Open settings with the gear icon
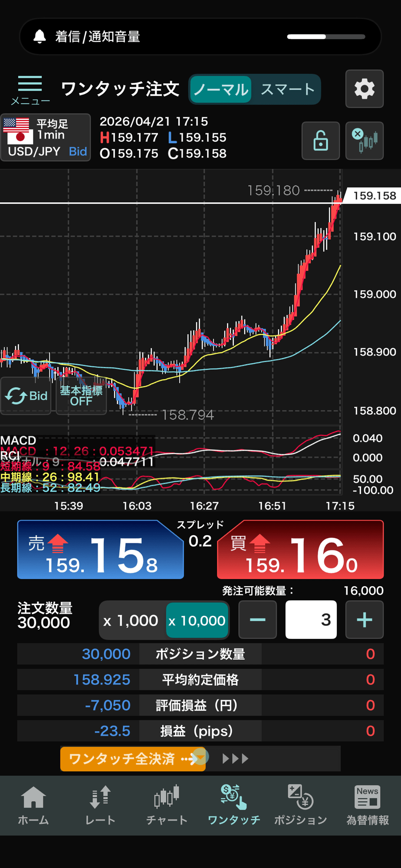The image size is (401, 868). coord(364,89)
